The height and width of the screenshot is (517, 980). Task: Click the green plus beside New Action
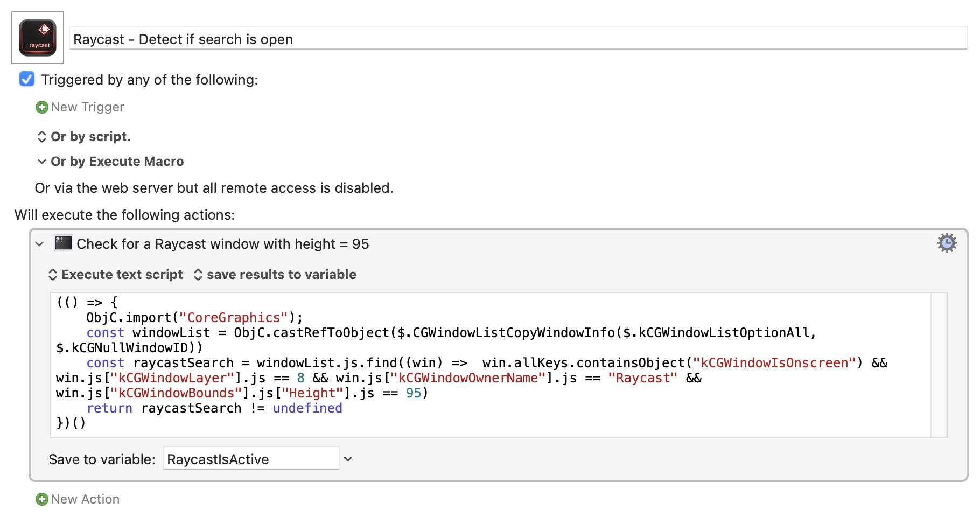[x=41, y=499]
